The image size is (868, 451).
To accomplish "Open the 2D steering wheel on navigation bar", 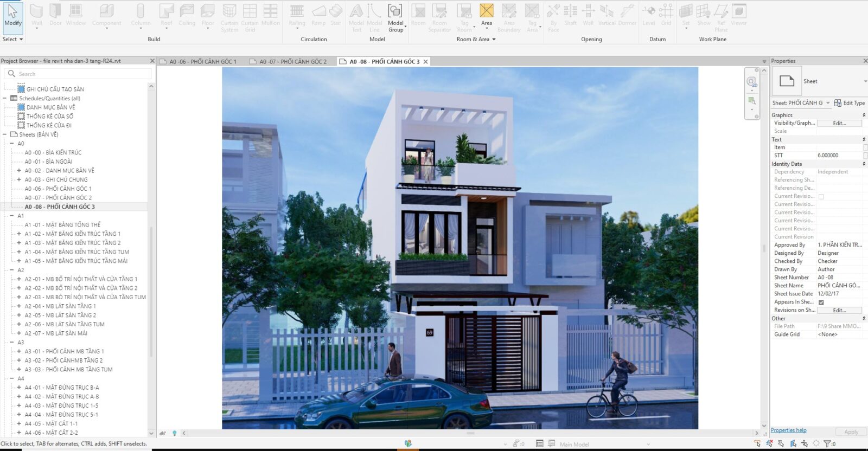I will pyautogui.click(x=752, y=82).
